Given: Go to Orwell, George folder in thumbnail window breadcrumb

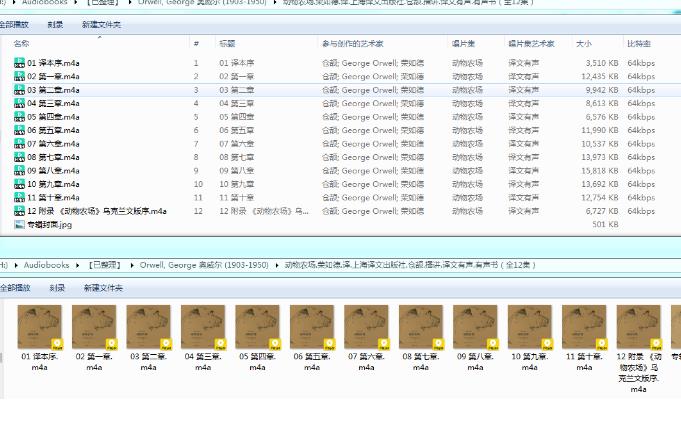Looking at the screenshot, I should click(x=204, y=265).
